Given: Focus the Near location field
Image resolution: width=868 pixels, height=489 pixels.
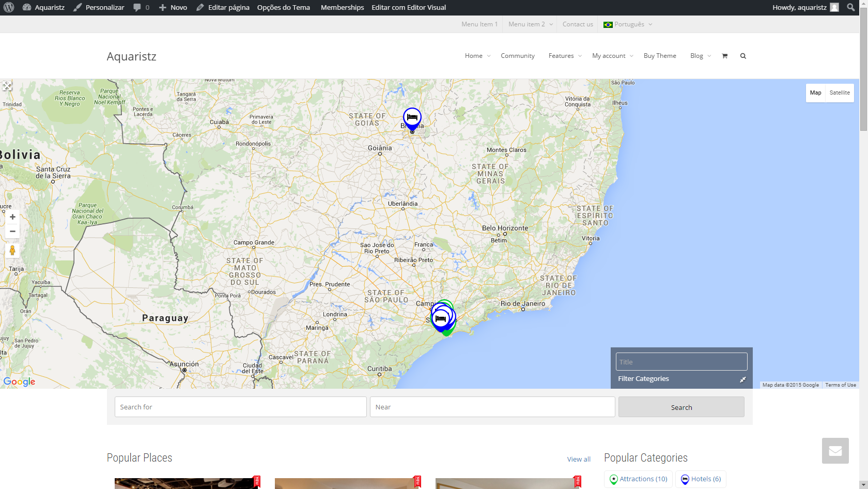Looking at the screenshot, I should [492, 407].
